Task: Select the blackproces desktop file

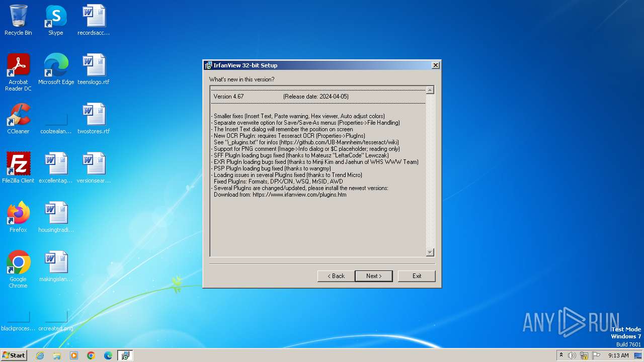Action: click(18, 321)
